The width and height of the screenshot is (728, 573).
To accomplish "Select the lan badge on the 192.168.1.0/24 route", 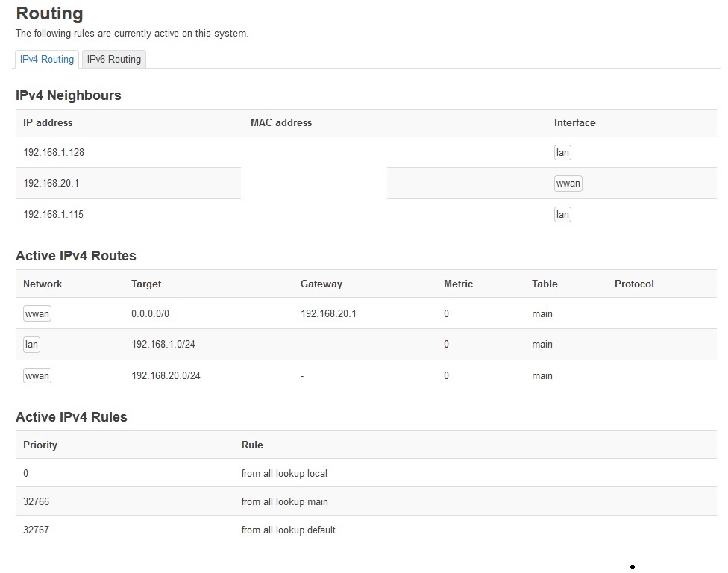I will pos(31,344).
